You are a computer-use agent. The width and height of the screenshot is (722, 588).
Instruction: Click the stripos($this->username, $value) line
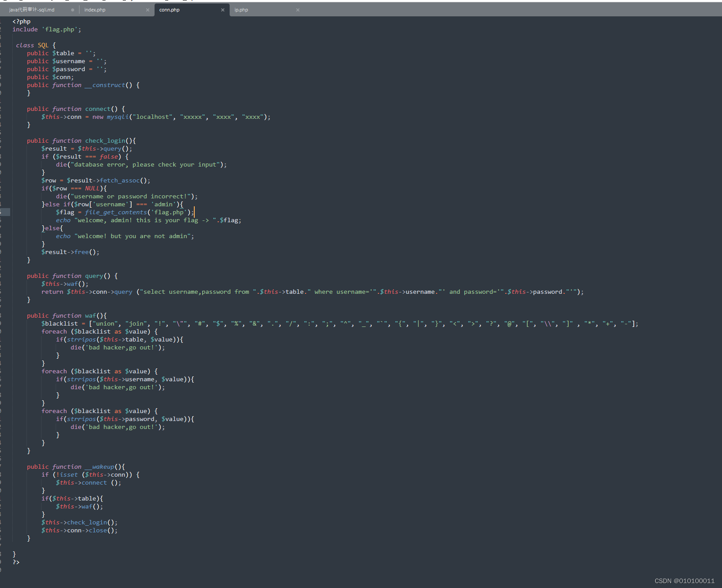(x=125, y=379)
